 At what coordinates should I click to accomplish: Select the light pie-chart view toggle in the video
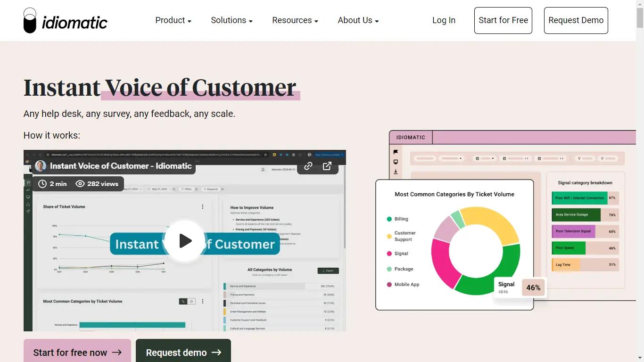pyautogui.click(x=191, y=301)
